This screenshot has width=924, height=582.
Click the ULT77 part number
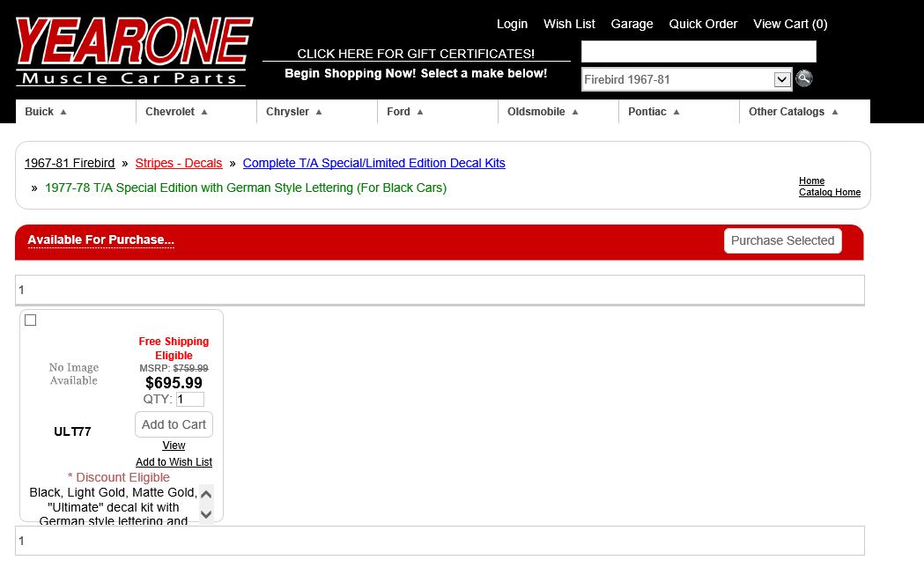click(x=72, y=431)
